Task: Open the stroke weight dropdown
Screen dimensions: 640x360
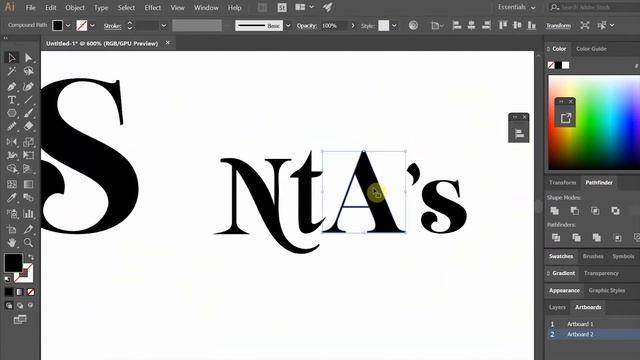Action: (164, 26)
